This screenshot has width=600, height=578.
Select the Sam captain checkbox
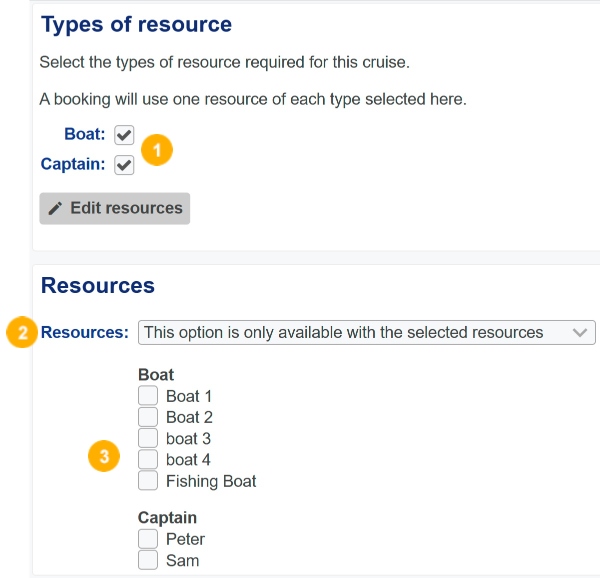148,560
